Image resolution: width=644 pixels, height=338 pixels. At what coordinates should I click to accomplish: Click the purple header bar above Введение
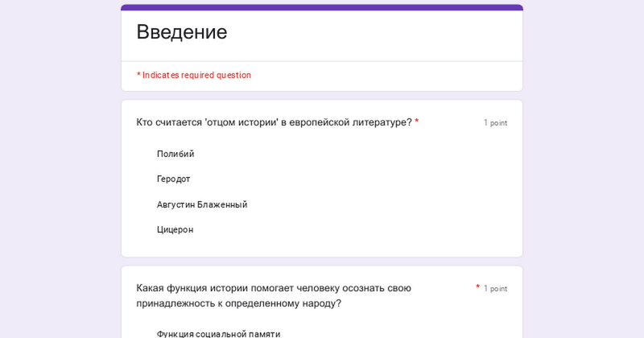pyautogui.click(x=322, y=7)
